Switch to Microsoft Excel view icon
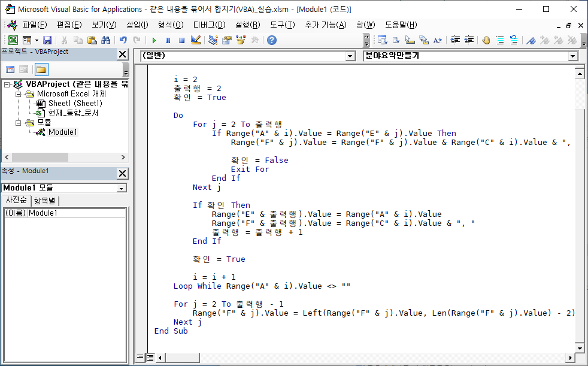This screenshot has width=588, height=366. coord(13,40)
